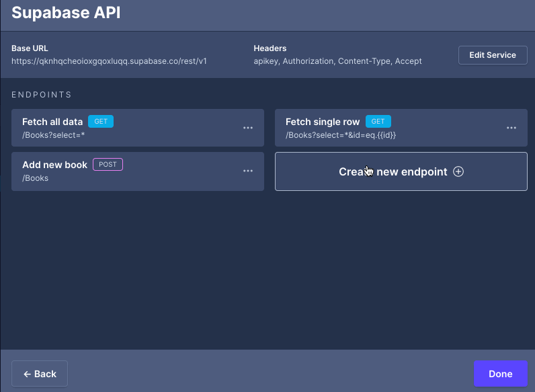Select the Base URL supabase.co/rest/v1 text

[x=109, y=61]
